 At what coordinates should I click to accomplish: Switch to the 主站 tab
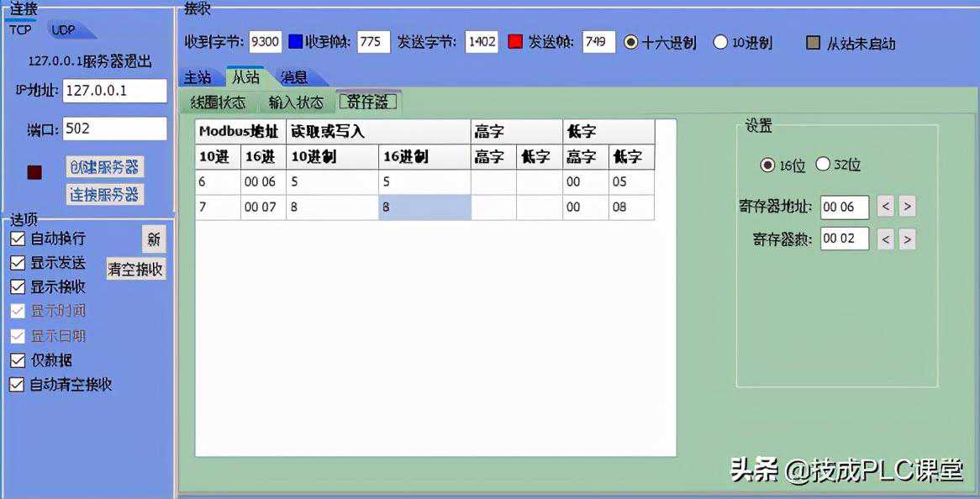coord(198,77)
